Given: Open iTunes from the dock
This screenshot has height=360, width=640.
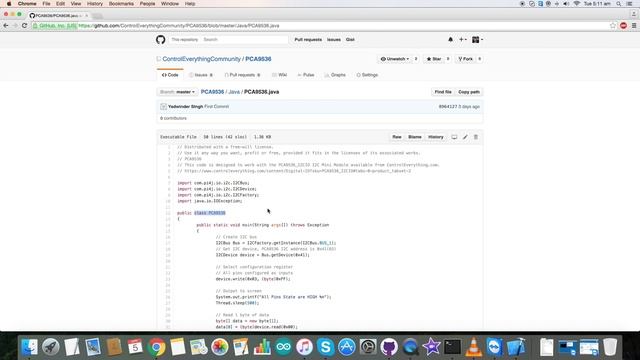Looking at the screenshot, I should [304, 347].
